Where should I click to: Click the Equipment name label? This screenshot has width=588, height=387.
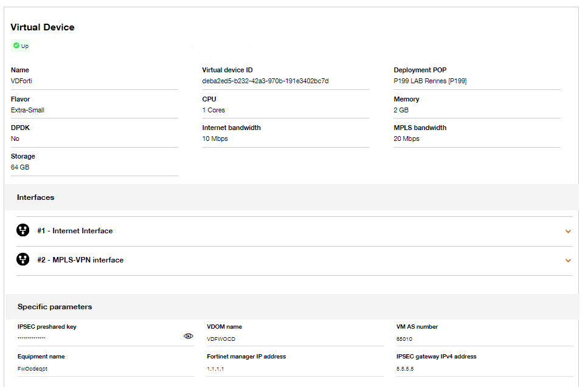[x=41, y=357]
